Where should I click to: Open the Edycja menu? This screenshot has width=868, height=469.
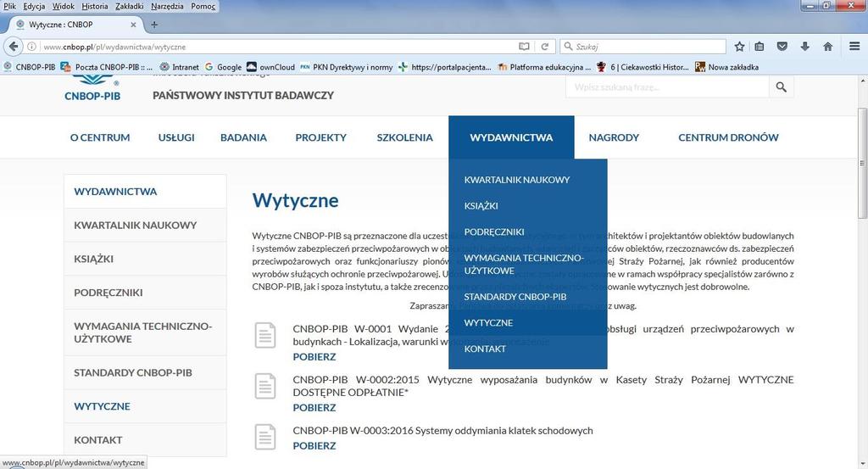click(x=34, y=6)
